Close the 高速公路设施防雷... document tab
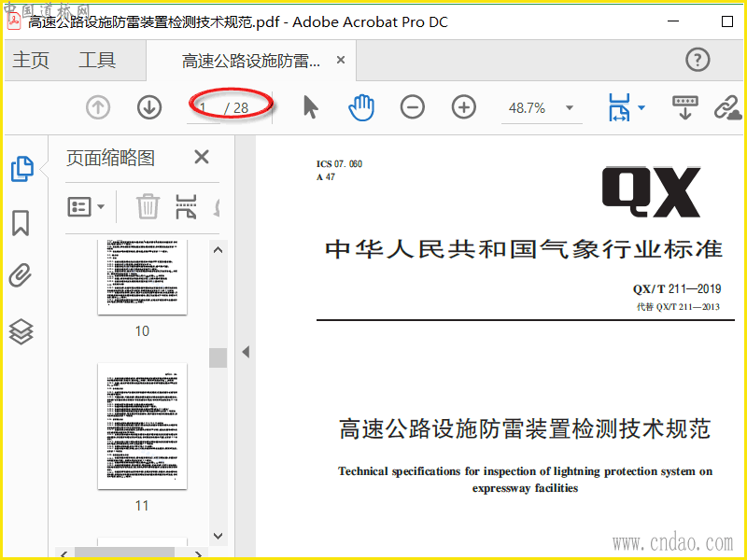 341,60
